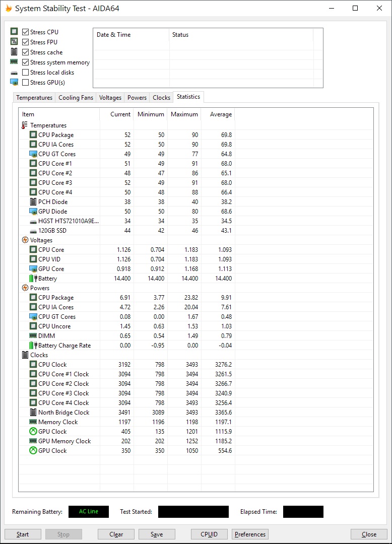Click the GPU Diode monitor icon
Viewport: 392px width, 544px height.
click(x=33, y=211)
